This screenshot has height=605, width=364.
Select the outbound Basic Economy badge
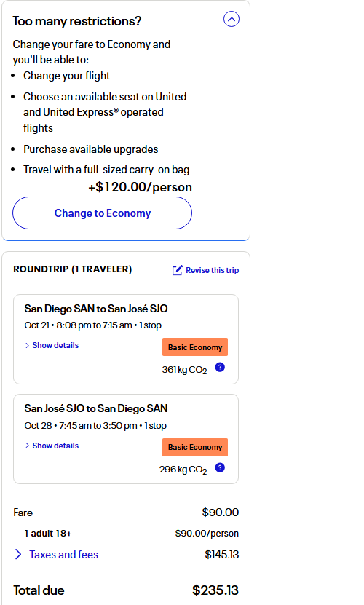pos(195,347)
